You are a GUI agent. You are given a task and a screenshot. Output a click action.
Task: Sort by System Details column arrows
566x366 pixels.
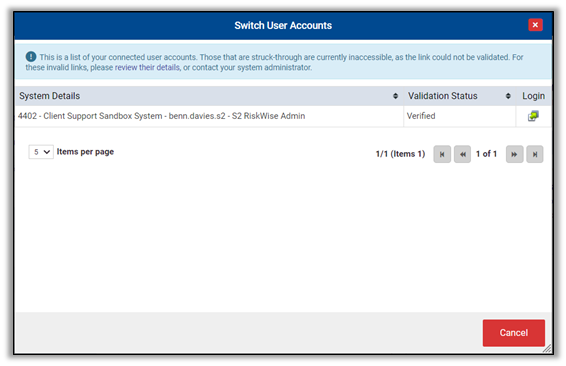click(x=395, y=96)
